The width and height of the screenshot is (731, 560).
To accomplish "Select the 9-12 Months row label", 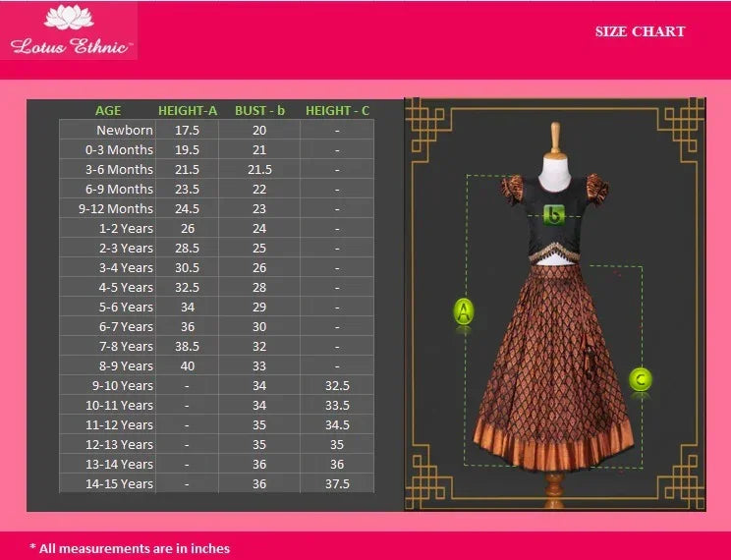I will tap(116, 208).
